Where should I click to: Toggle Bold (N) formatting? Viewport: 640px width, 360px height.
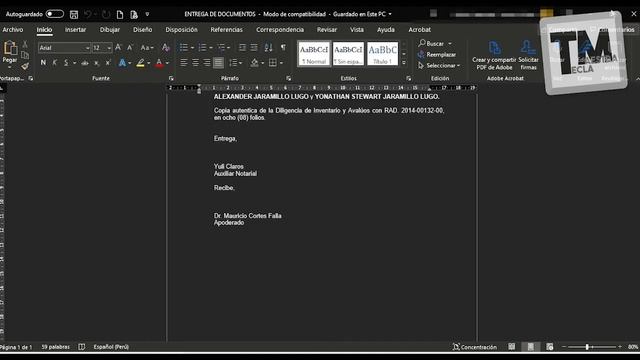[43, 63]
